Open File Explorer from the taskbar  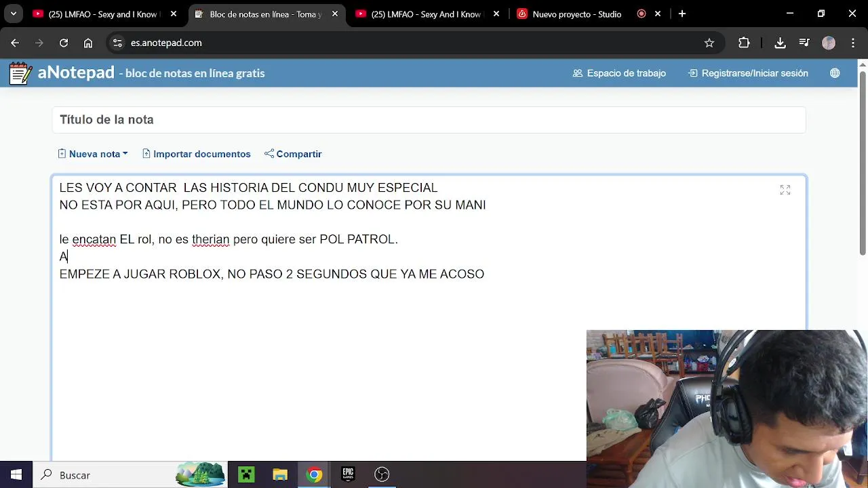click(280, 475)
